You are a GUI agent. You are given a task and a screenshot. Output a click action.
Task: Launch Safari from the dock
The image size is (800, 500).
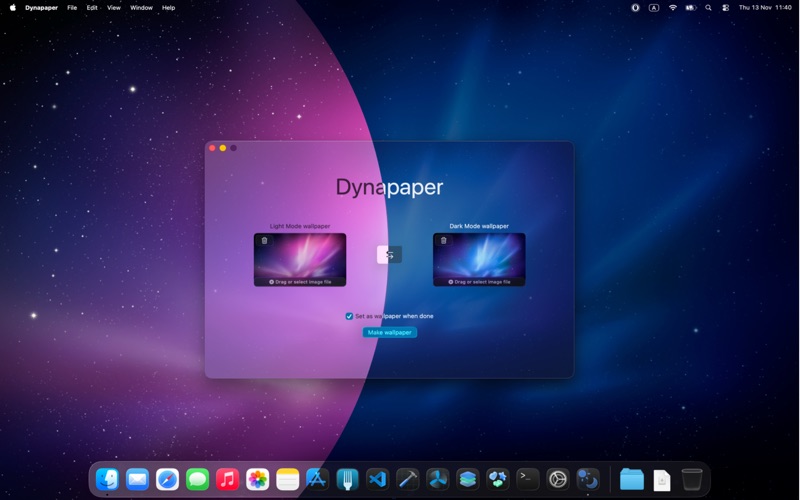(x=167, y=480)
